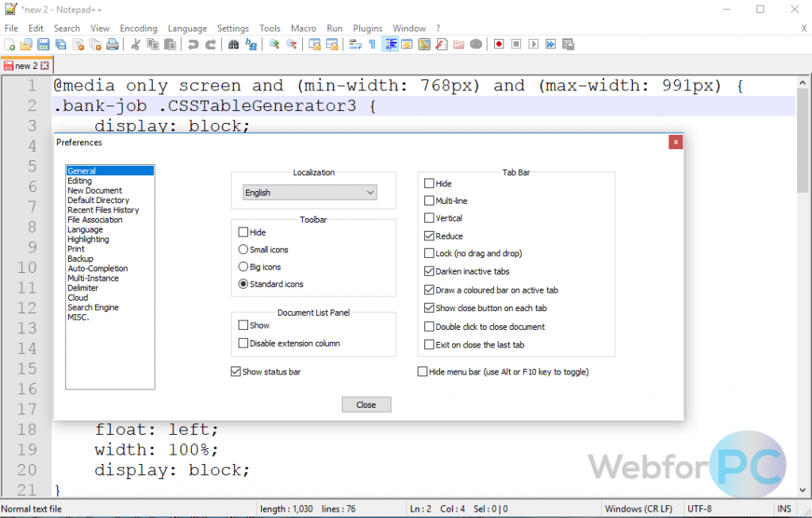This screenshot has height=518, width=812.
Task: Click the Close button in Preferences
Action: point(366,404)
